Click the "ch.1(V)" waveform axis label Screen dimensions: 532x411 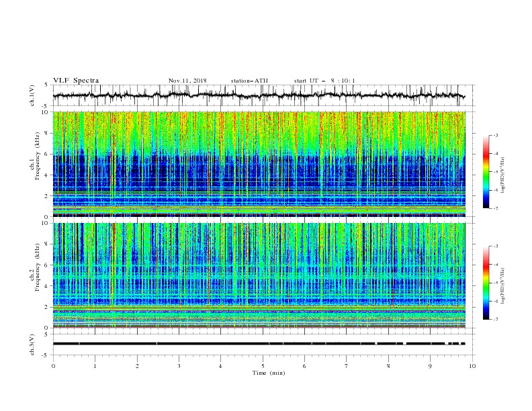pyautogui.click(x=32, y=95)
